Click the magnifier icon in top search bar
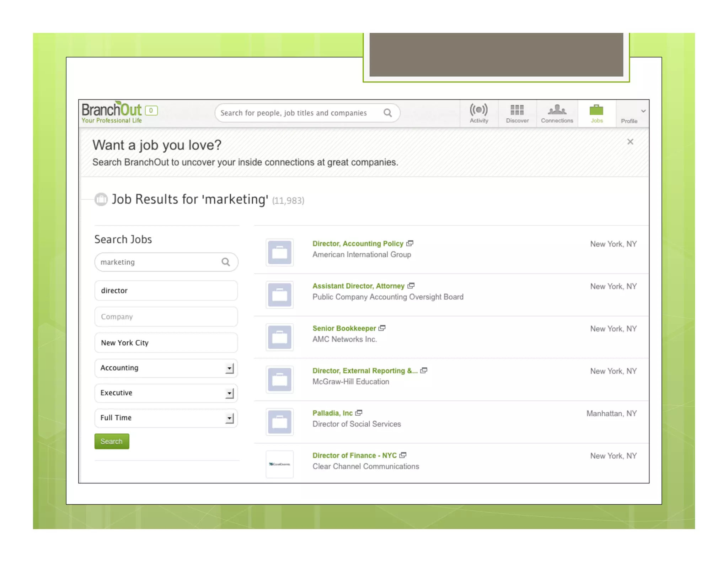This screenshot has width=728, height=562. coord(387,113)
